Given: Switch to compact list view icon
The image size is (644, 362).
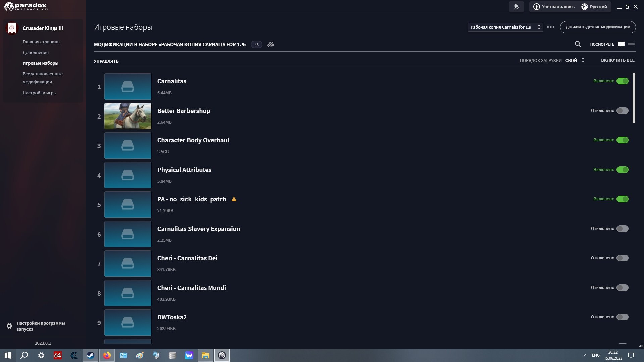Looking at the screenshot, I should (631, 44).
